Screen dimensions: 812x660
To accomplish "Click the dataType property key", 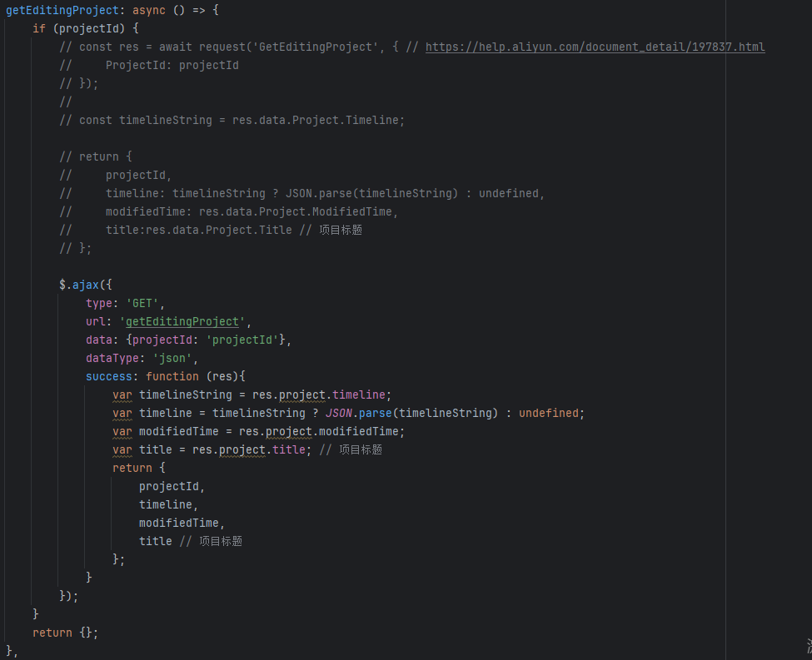I will pyautogui.click(x=112, y=358).
